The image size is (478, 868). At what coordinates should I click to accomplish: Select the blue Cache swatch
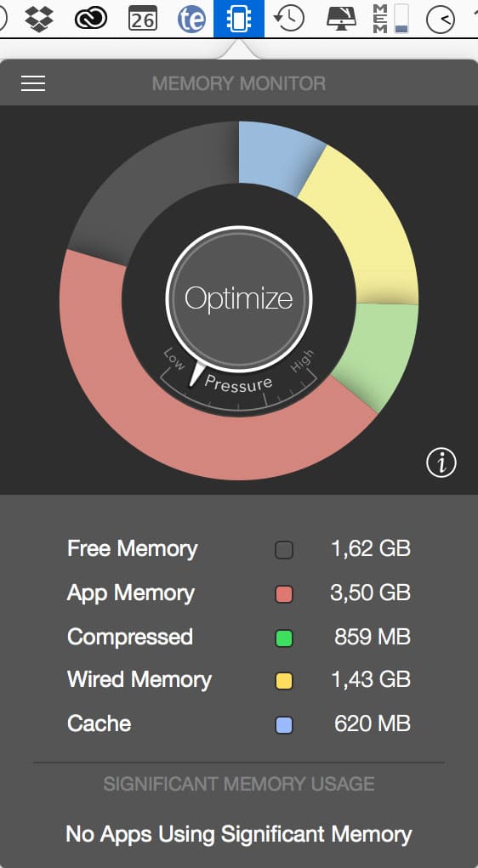[x=284, y=724]
